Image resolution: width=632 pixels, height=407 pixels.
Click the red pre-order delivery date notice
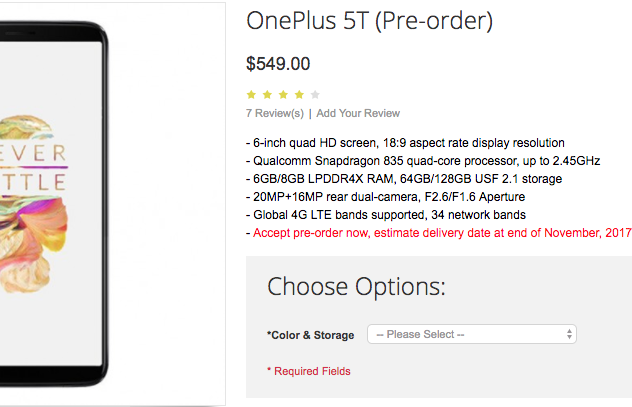(x=439, y=233)
